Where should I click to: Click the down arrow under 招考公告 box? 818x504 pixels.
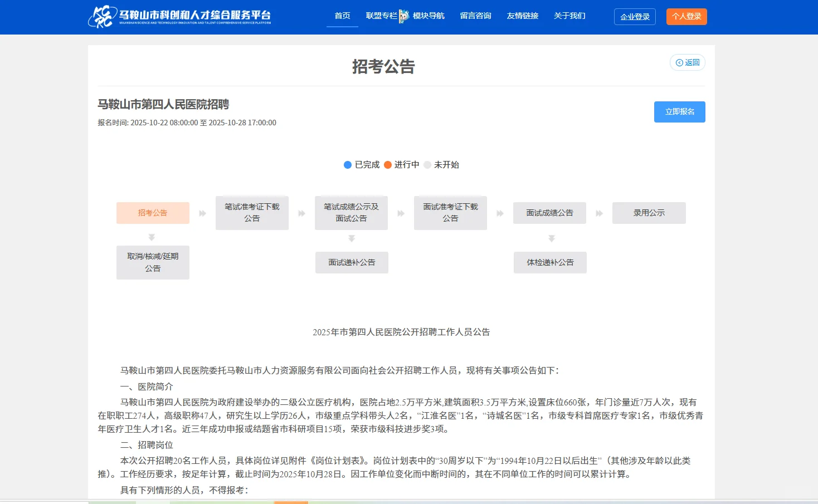[153, 237]
